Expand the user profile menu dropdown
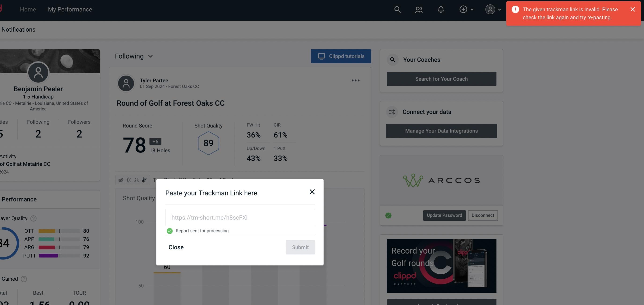Image resolution: width=644 pixels, height=305 pixels. [x=493, y=9]
